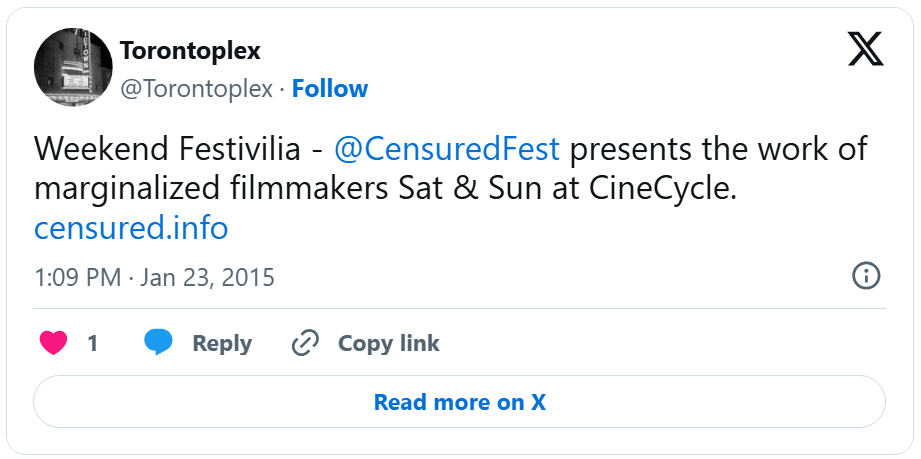
Task: Follow the Torontoplex account
Action: [x=330, y=88]
